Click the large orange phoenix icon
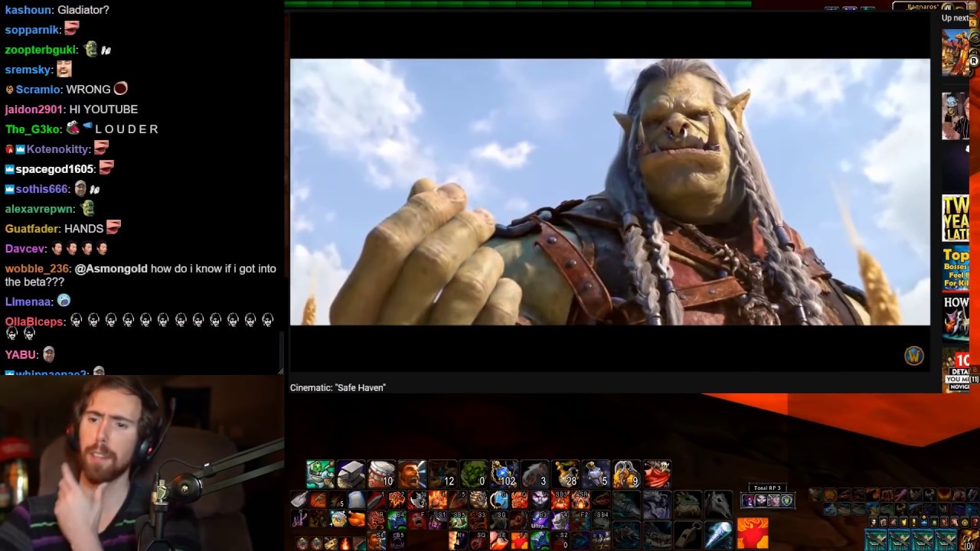This screenshot has height=551, width=980. tap(753, 533)
